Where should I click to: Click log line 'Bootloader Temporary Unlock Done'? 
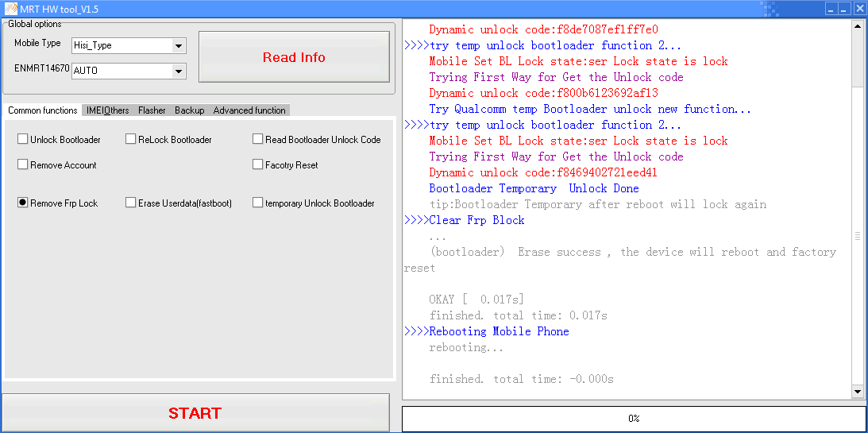click(534, 188)
